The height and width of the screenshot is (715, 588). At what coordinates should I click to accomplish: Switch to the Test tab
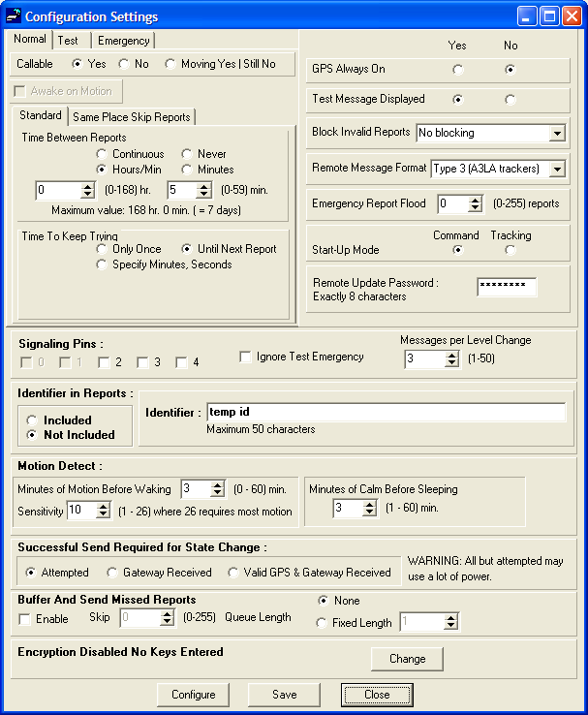(68, 41)
